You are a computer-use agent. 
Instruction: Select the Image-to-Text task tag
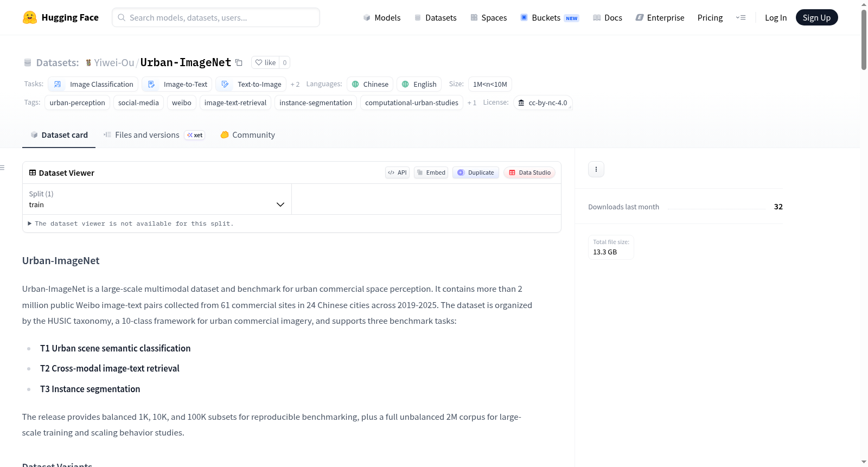pos(177,84)
